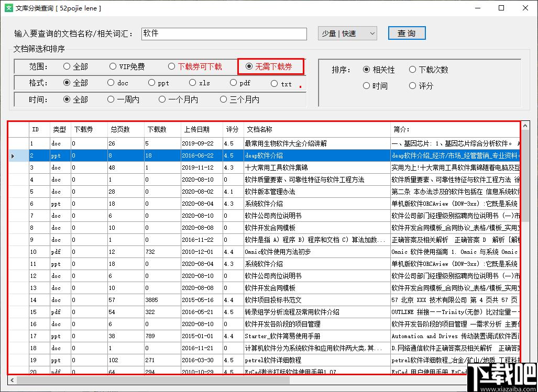
Task: Click the ID column header
Action: click(39, 129)
